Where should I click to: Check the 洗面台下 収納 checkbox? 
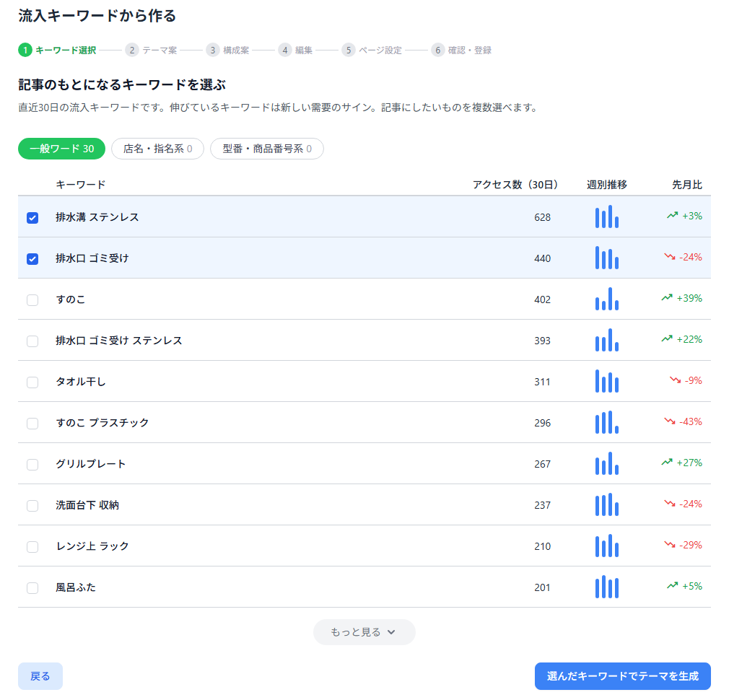32,506
